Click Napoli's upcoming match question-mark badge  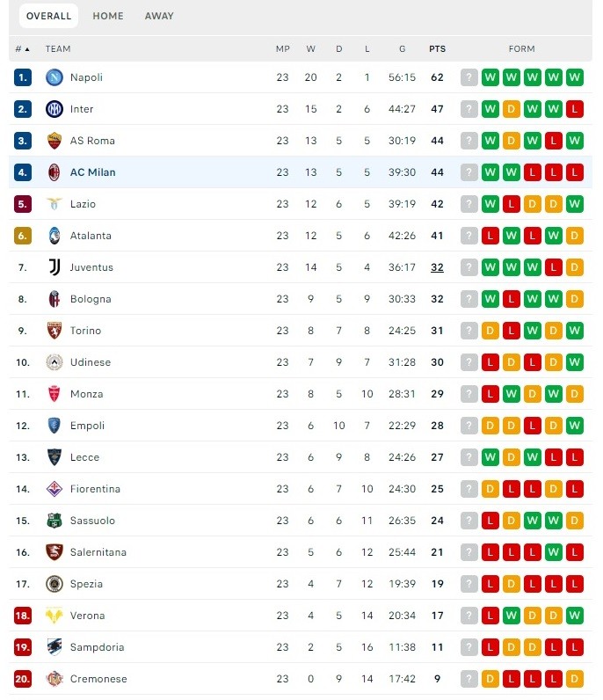469,77
